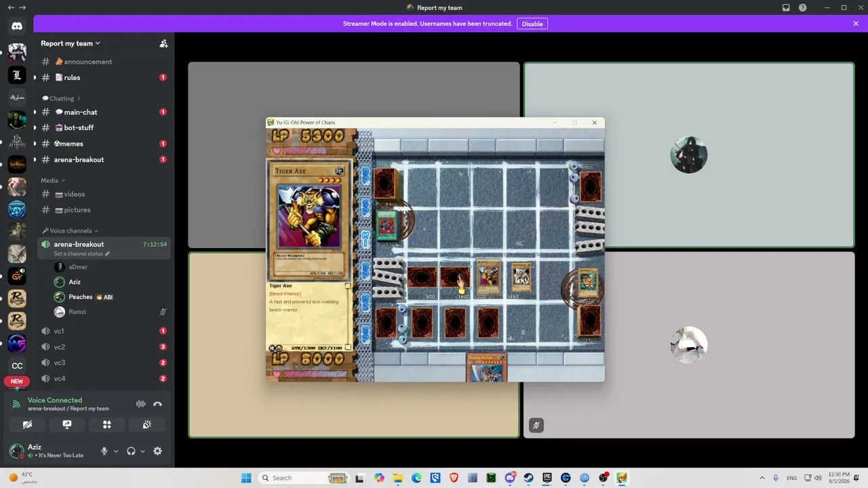Viewport: 868px width, 488px height.
Task: Open the taskbar clock and date
Action: tap(838, 478)
